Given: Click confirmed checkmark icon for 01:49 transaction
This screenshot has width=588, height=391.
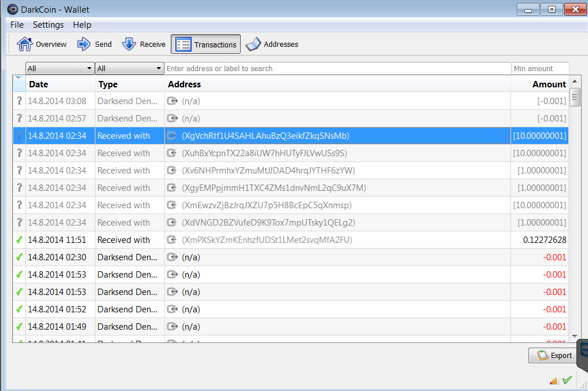Looking at the screenshot, I should click(x=20, y=327).
